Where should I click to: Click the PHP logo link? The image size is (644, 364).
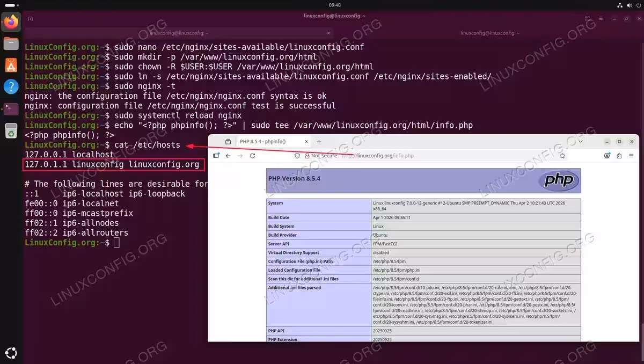tap(558, 180)
